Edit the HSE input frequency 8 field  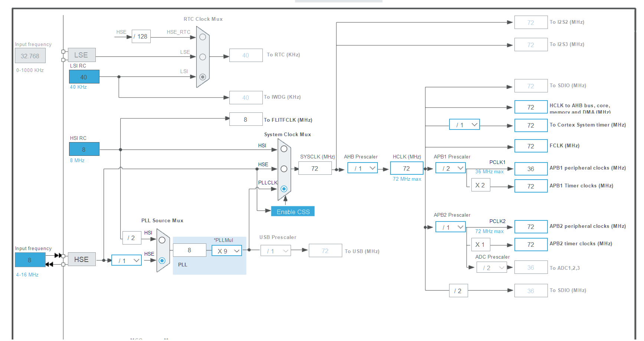(30, 260)
